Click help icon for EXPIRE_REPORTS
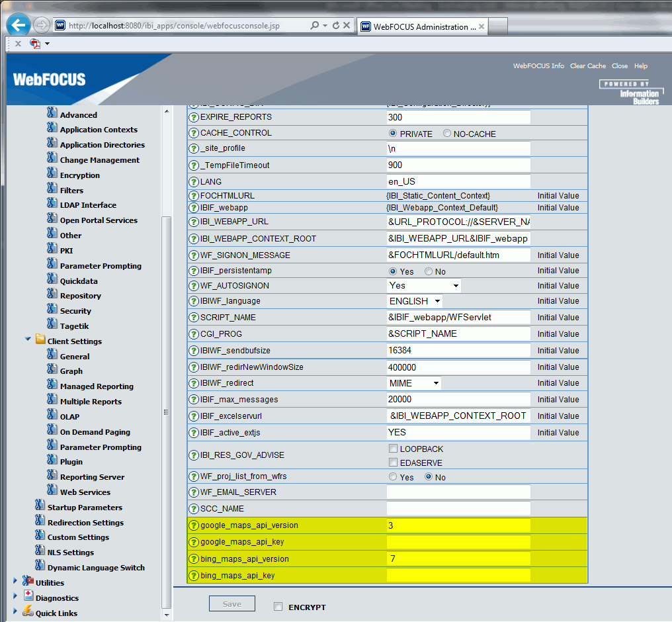672x622 pixels. point(194,118)
